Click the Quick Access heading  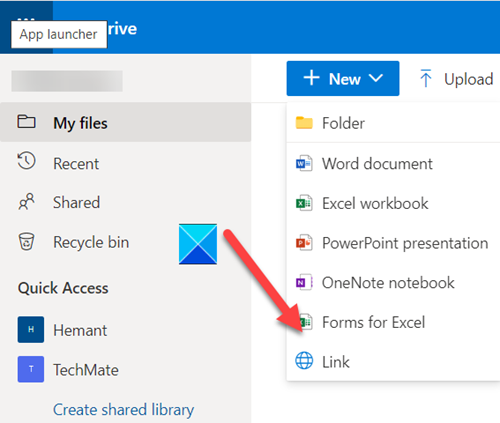tap(63, 288)
